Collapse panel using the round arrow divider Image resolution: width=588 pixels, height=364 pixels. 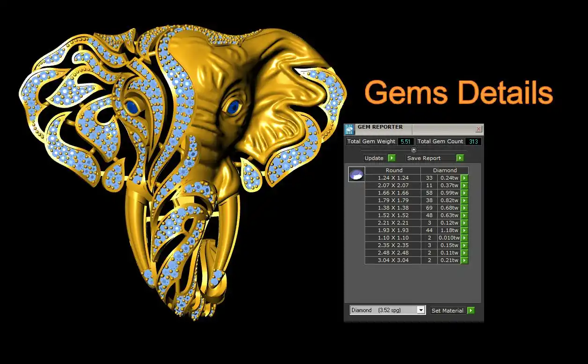coord(413,150)
